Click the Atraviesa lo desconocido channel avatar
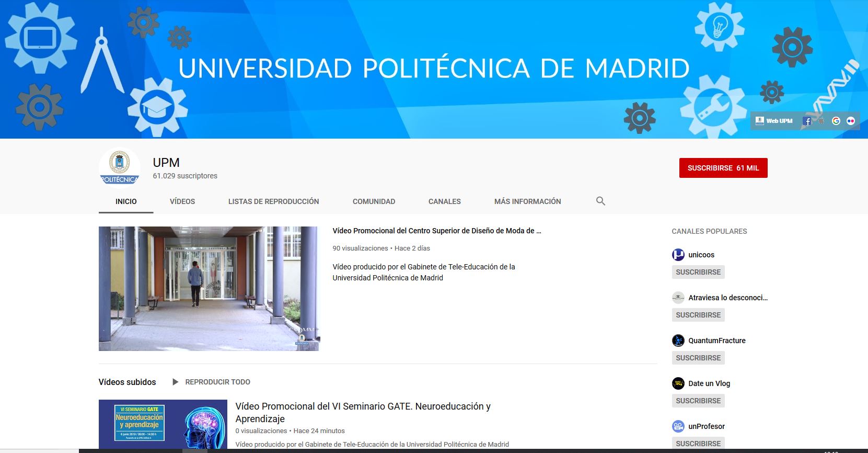This screenshot has height=453, width=868. (x=678, y=298)
